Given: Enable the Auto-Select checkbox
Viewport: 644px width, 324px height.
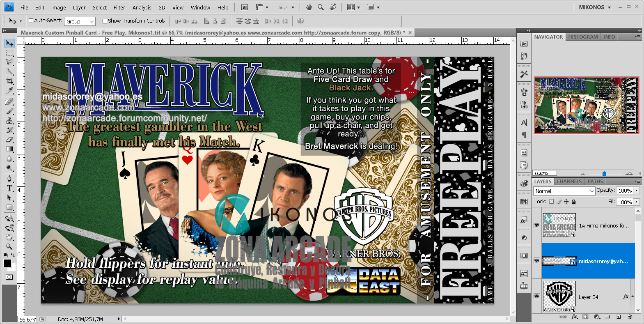Looking at the screenshot, I should coord(31,21).
